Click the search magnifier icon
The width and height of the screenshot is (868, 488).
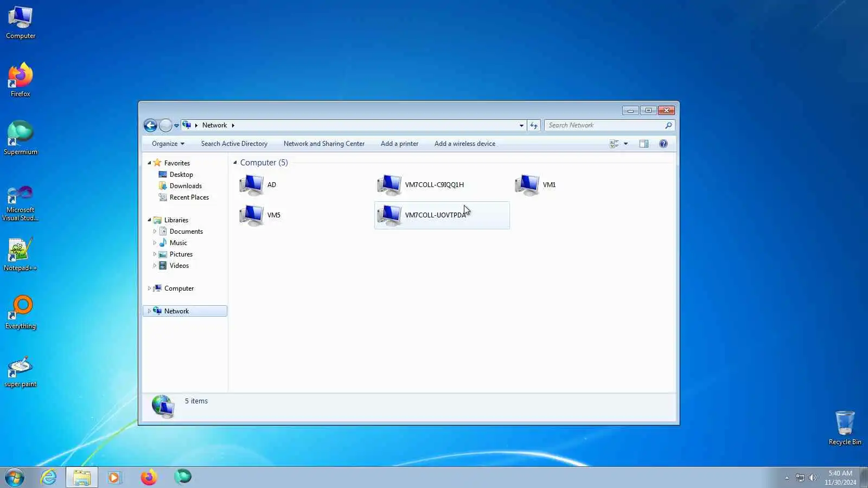click(668, 125)
